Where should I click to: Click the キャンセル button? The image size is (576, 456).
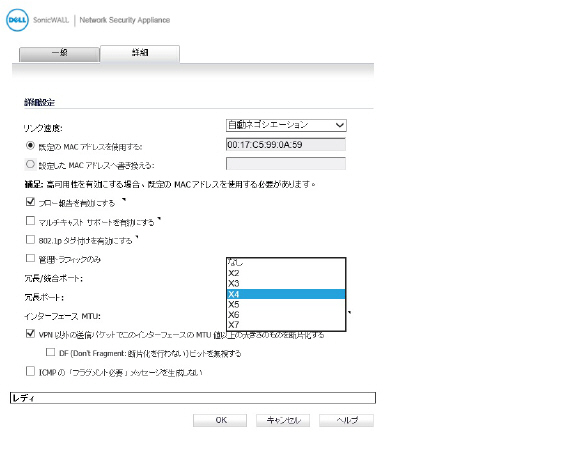283,420
